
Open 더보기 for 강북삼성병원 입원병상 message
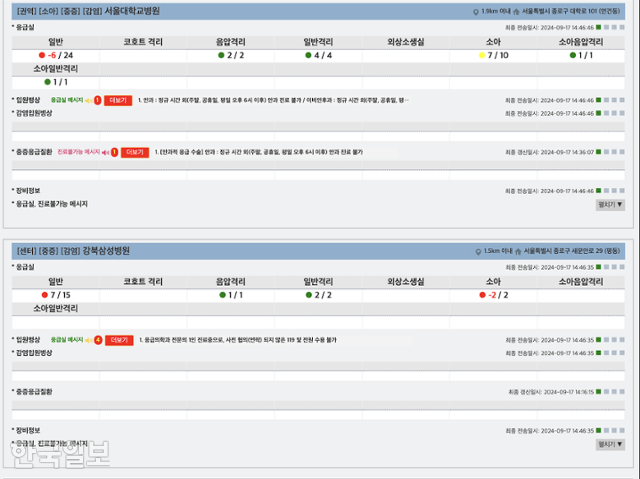pyautogui.click(x=119, y=340)
